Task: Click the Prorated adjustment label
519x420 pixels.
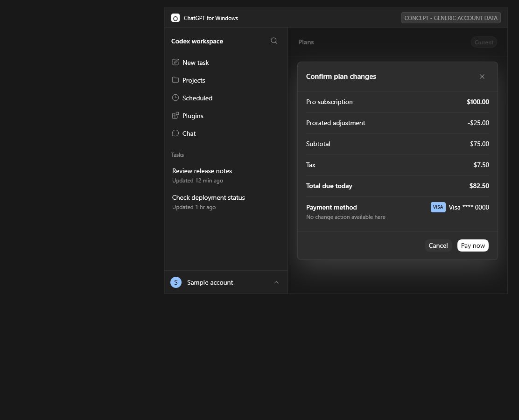Action: coord(335,123)
